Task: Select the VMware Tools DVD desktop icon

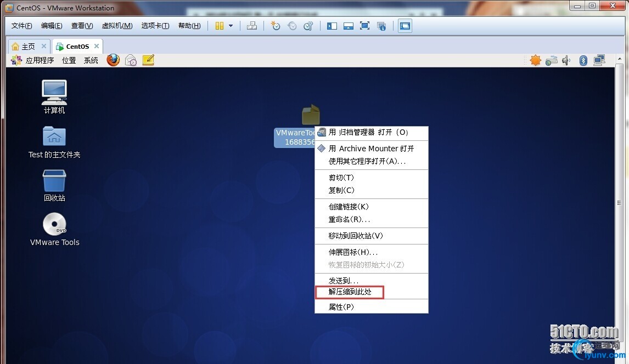Action: (x=54, y=229)
